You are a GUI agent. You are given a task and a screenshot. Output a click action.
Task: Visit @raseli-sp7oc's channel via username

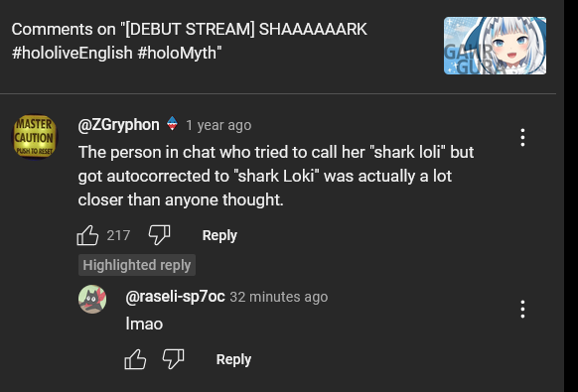175,296
